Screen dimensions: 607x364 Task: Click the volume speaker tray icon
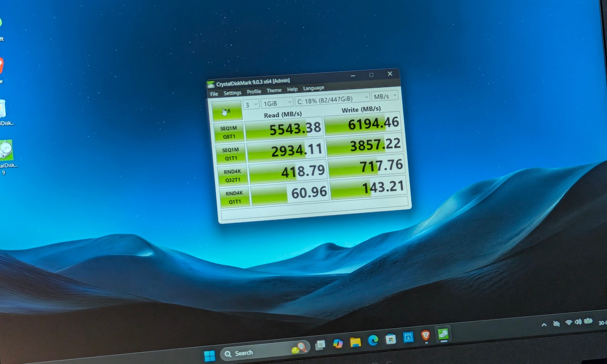click(578, 322)
